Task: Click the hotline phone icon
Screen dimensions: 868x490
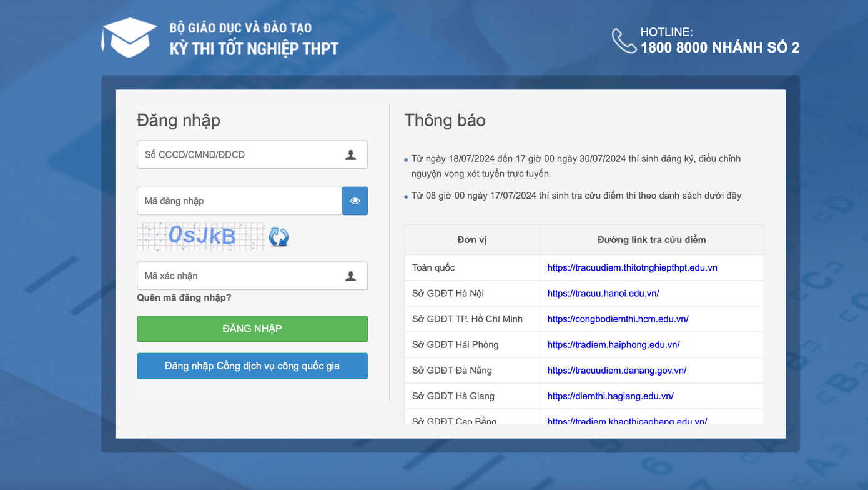Action: tap(623, 41)
